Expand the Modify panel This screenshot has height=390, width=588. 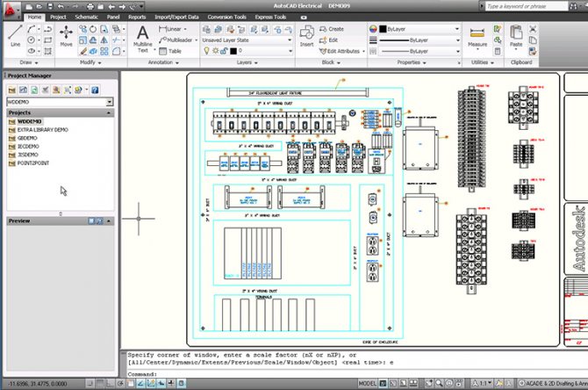(90, 62)
